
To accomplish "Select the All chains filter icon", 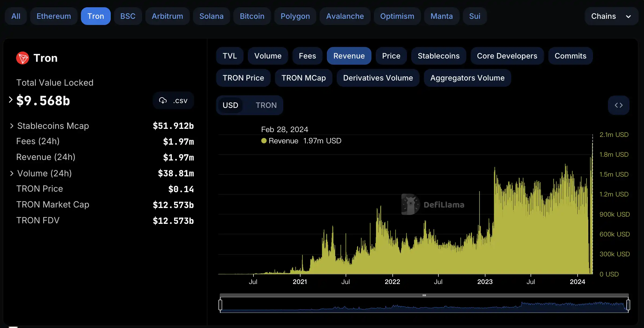I will 16,16.
